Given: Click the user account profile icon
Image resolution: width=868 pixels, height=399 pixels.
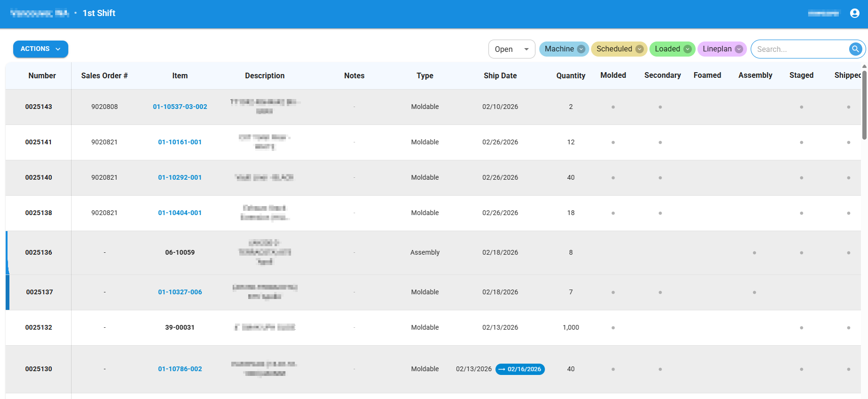Looking at the screenshot, I should (x=854, y=13).
